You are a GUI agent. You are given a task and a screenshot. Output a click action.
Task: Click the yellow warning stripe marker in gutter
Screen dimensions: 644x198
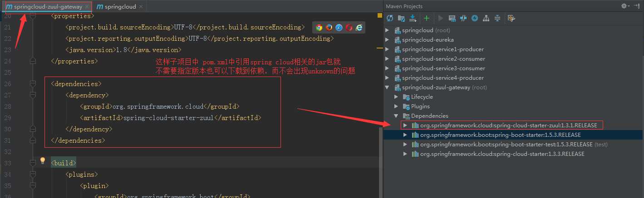[x=379, y=48]
